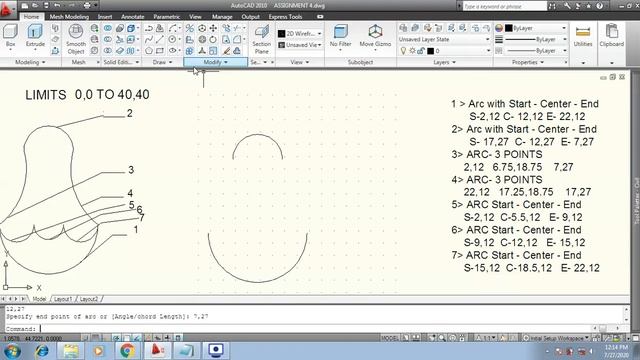Toggle layer 0 on/off lightbulb
The image size is (640, 360).
403,51
